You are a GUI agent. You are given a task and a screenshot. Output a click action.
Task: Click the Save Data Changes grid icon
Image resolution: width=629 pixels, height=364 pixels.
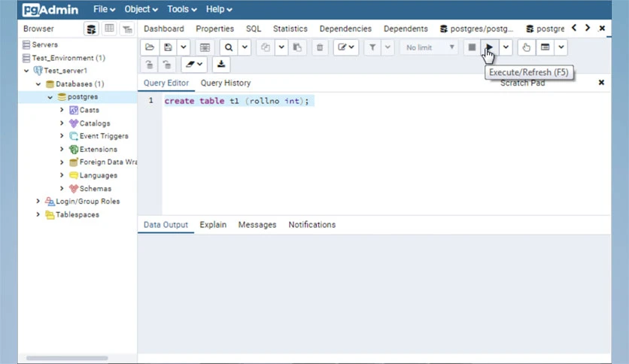coord(205,47)
